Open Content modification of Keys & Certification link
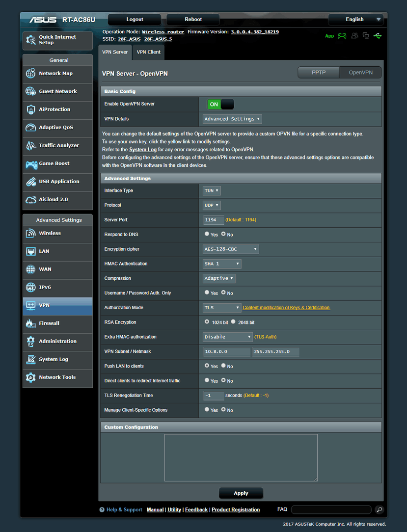 287,307
